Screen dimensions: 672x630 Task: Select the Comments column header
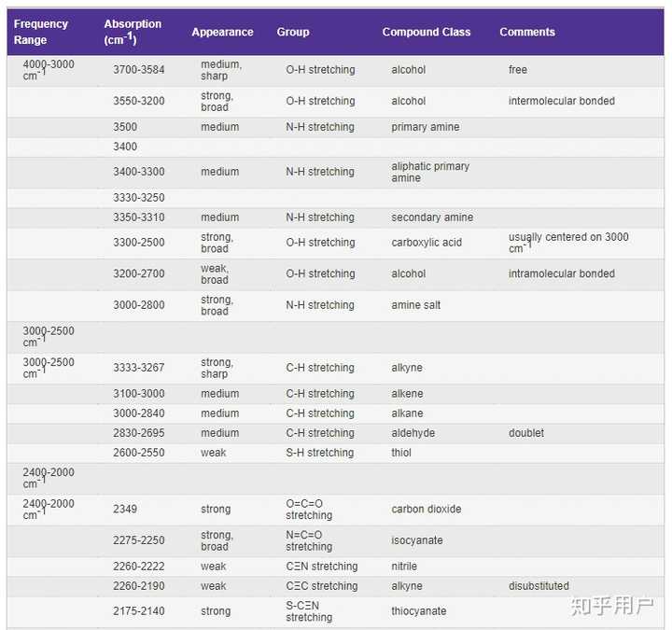527,32
